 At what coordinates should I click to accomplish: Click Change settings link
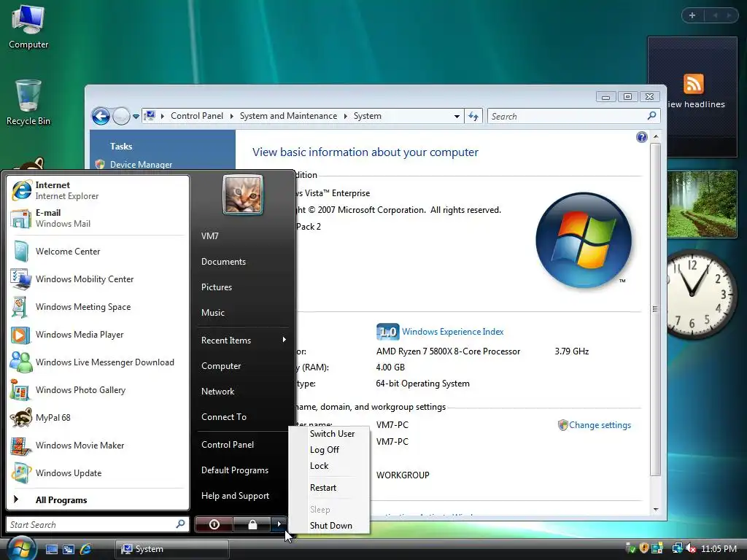pos(600,425)
